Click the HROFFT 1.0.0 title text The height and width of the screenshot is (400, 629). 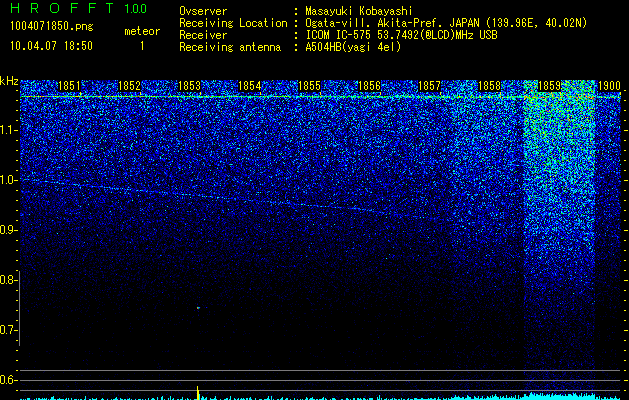tap(79, 8)
